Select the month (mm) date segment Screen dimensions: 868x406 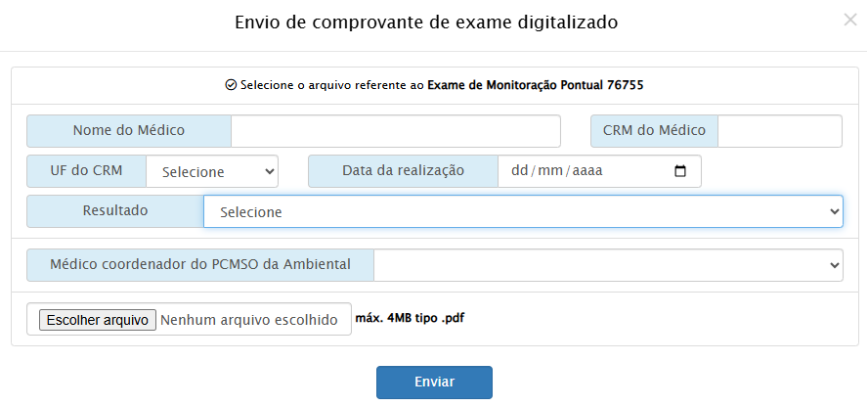tap(550, 171)
